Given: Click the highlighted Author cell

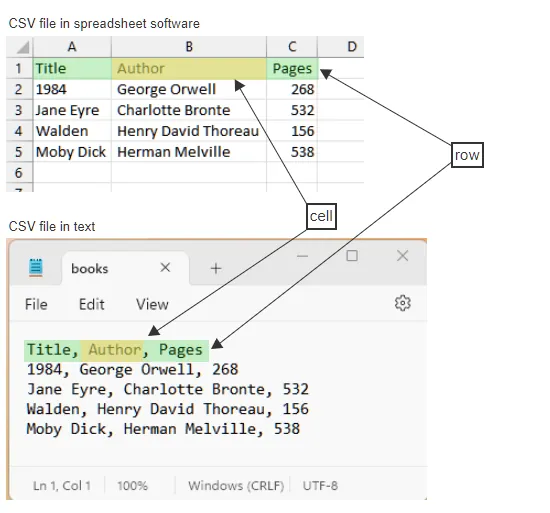Looking at the screenshot, I should click(x=189, y=69).
